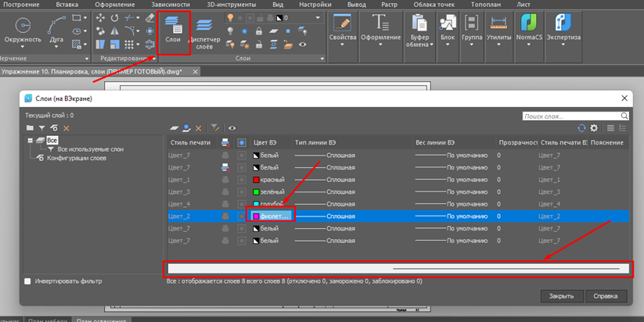Open layer dialog settings gear icon
The width and height of the screenshot is (644, 322).
click(x=594, y=127)
